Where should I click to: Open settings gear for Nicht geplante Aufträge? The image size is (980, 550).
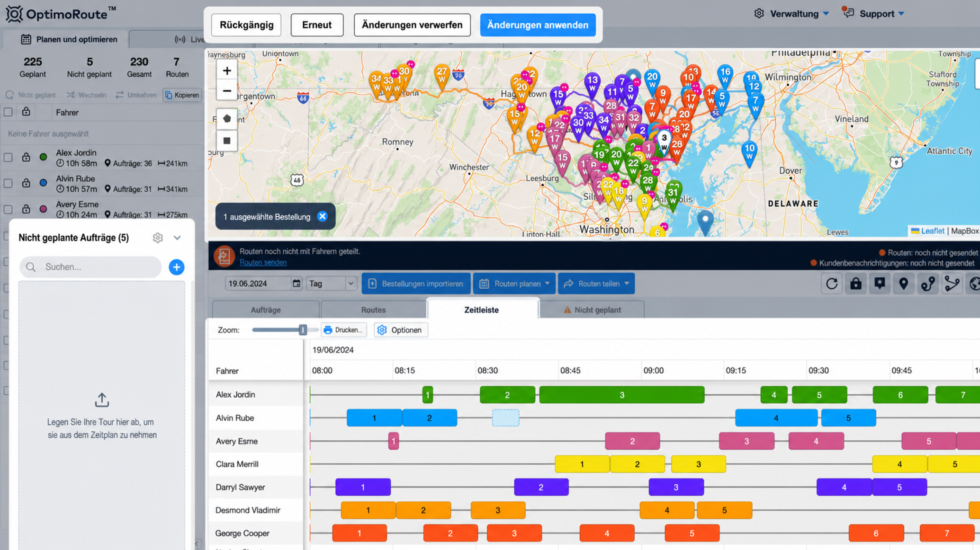point(158,238)
